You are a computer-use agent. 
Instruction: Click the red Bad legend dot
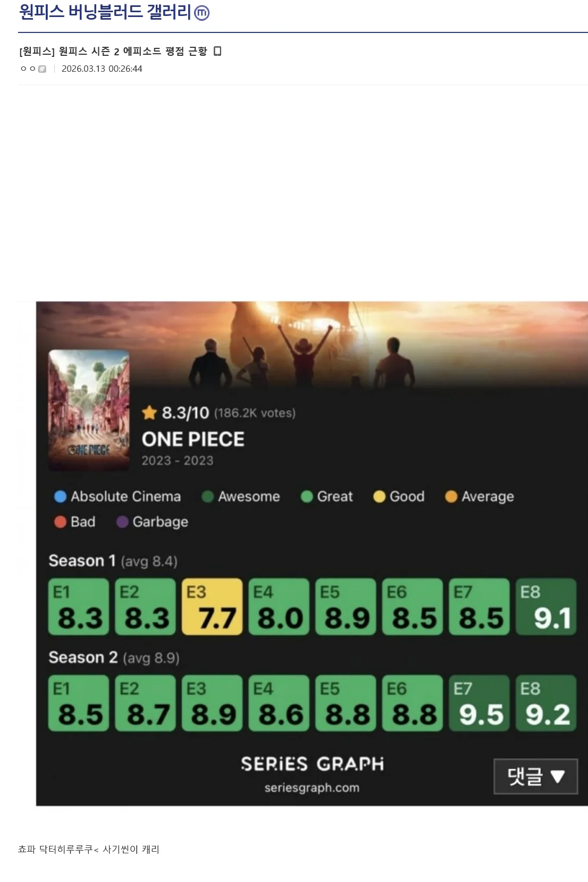61,522
